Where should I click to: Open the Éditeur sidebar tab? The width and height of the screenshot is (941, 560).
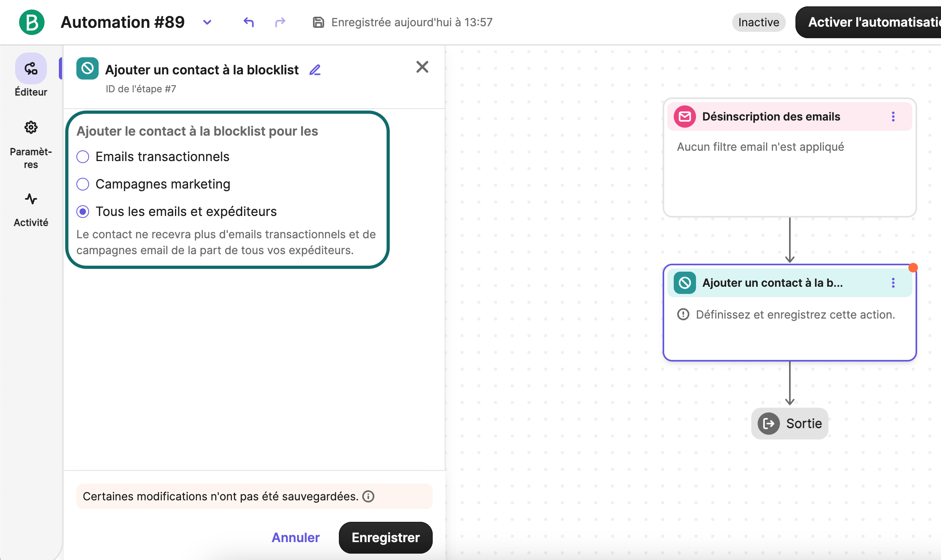click(31, 75)
